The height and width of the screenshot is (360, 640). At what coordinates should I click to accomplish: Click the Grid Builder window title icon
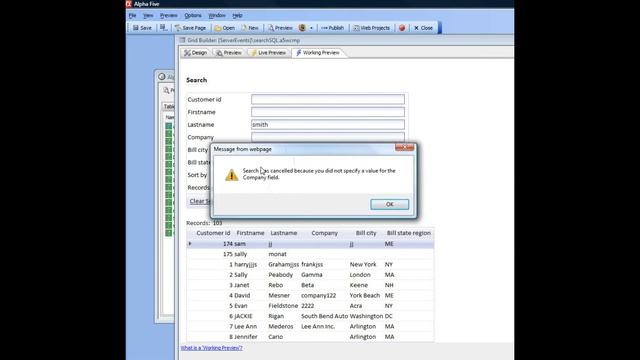tap(182, 40)
